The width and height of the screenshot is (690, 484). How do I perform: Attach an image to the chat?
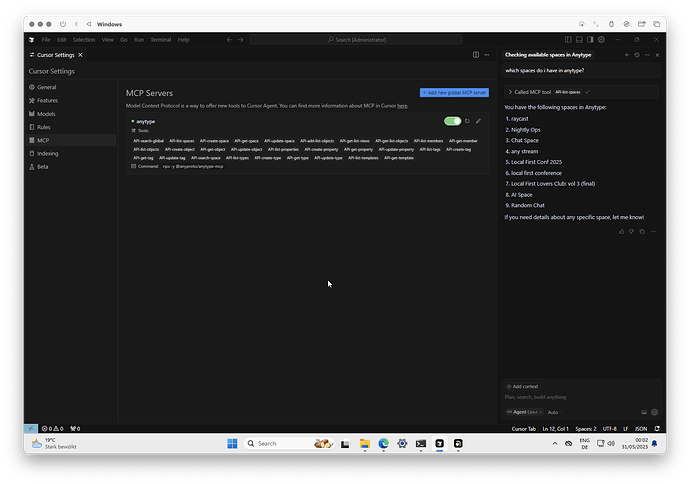pyautogui.click(x=644, y=412)
